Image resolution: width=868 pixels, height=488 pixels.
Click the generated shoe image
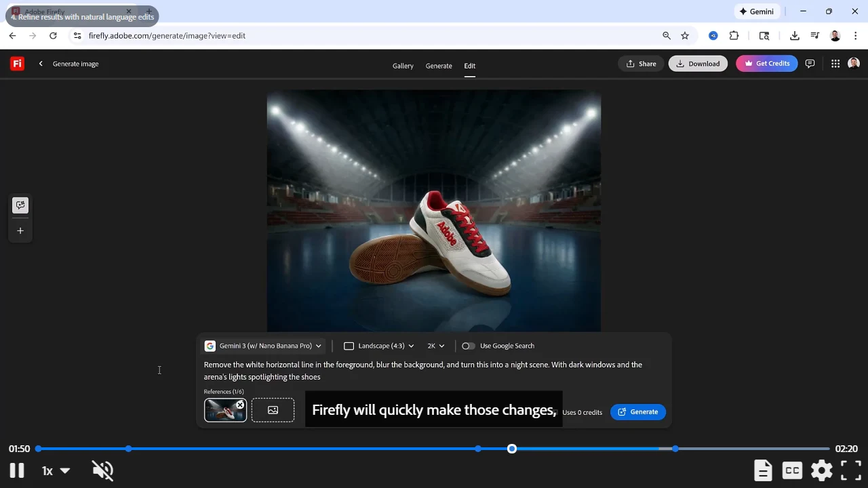[x=434, y=211]
